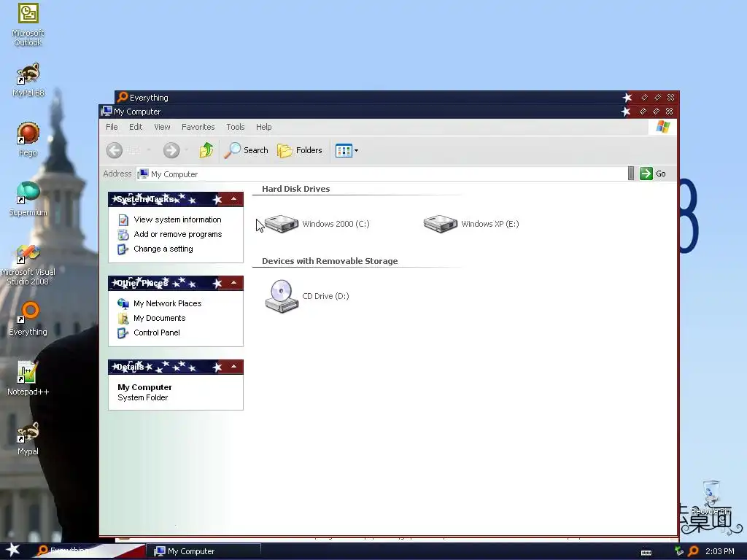Viewport: 747px width, 560px height.
Task: Select the Supermium desktop shortcut
Action: click(x=28, y=198)
